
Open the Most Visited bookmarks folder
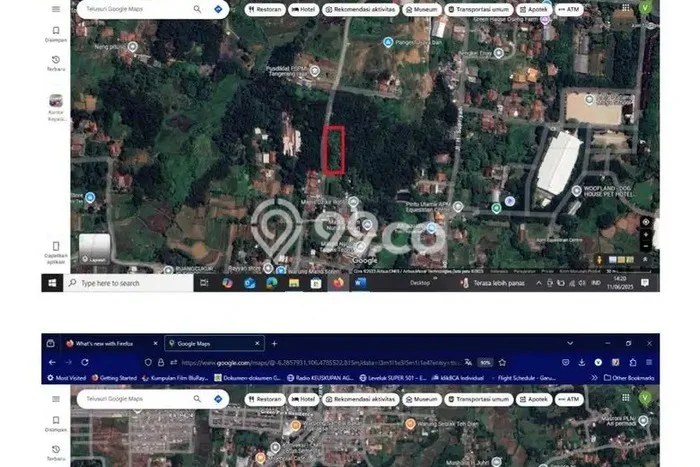[x=67, y=378]
